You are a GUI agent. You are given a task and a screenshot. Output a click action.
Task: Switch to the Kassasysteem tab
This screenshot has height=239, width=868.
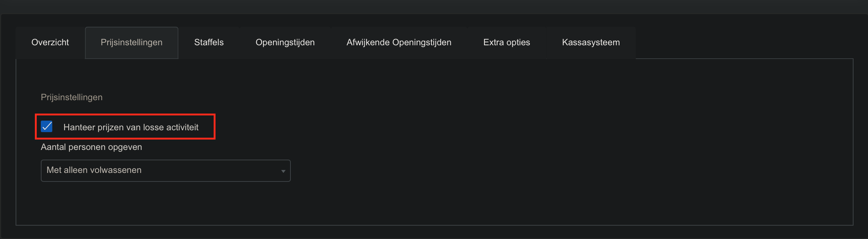coord(591,42)
